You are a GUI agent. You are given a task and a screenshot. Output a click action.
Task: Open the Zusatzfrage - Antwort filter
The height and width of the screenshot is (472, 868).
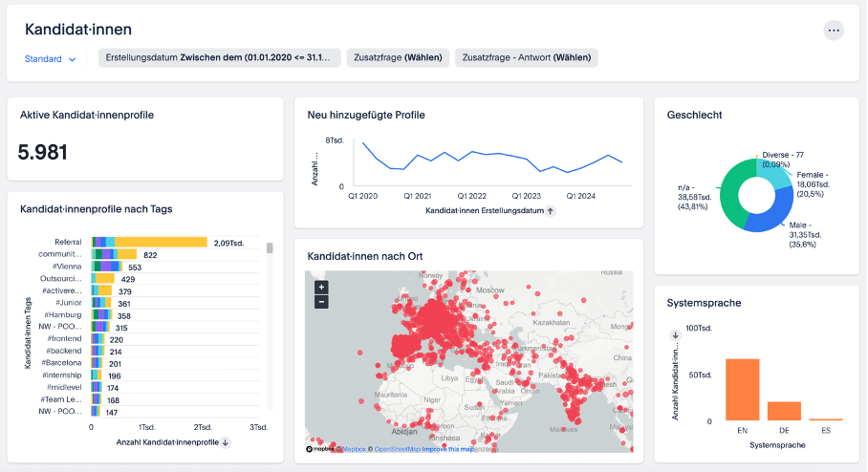pyautogui.click(x=526, y=58)
